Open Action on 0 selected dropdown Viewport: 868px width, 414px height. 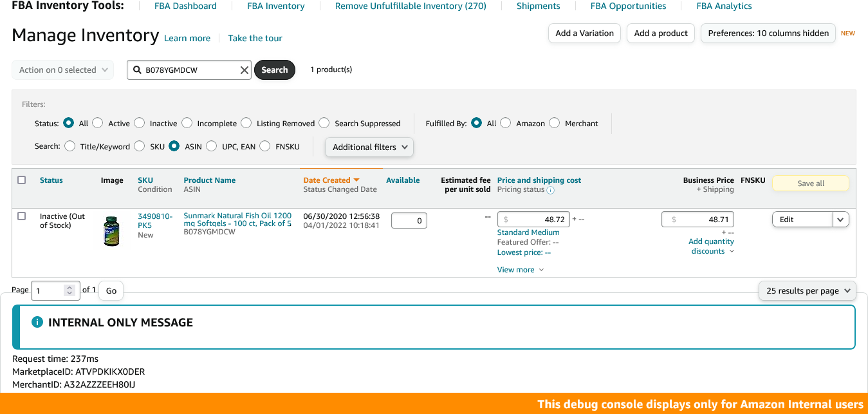point(63,70)
